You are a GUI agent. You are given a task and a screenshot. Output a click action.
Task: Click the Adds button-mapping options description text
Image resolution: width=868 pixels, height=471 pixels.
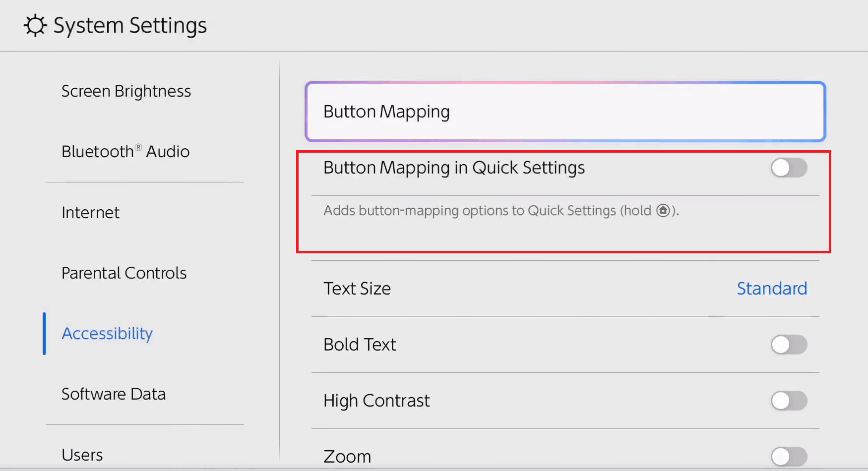pyautogui.click(x=486, y=211)
